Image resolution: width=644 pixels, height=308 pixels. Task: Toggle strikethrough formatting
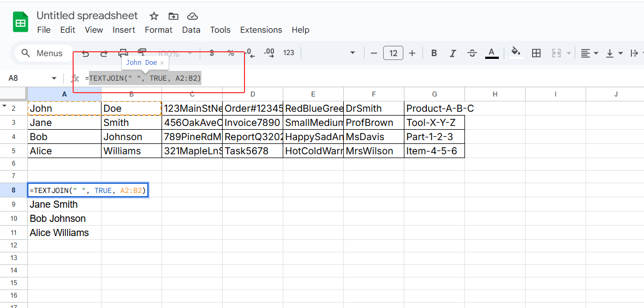(x=472, y=53)
